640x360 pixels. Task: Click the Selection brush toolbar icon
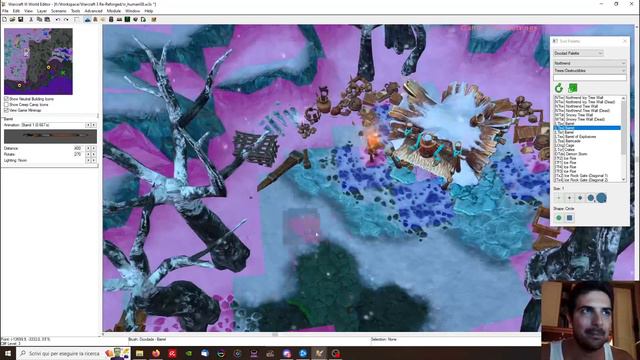point(76,20)
